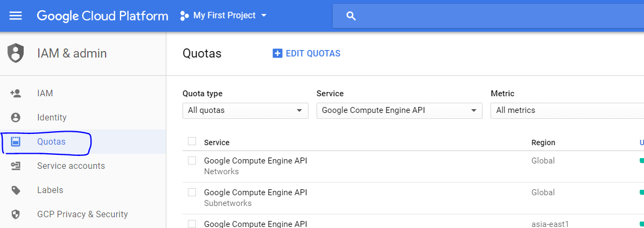Click the IAM & admin shield icon

point(16,53)
